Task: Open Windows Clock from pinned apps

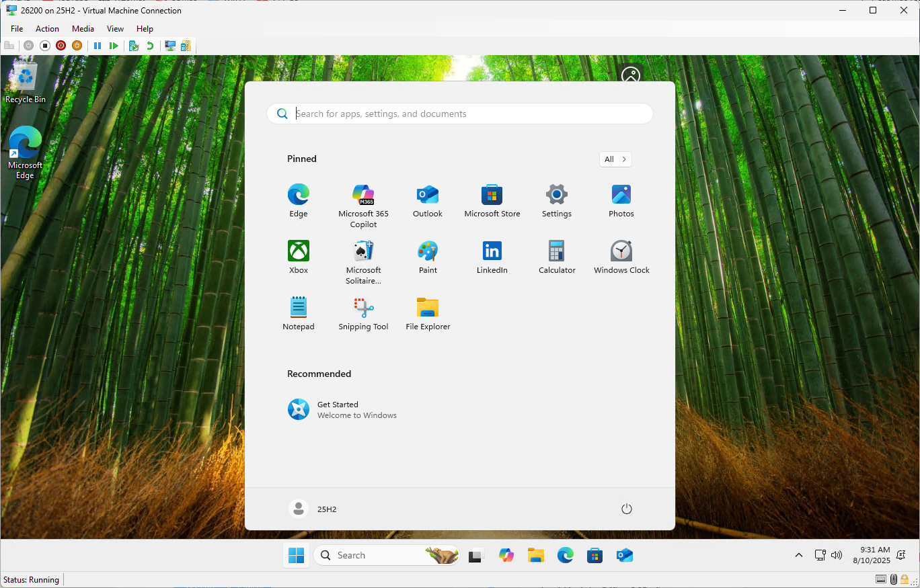Action: click(621, 257)
